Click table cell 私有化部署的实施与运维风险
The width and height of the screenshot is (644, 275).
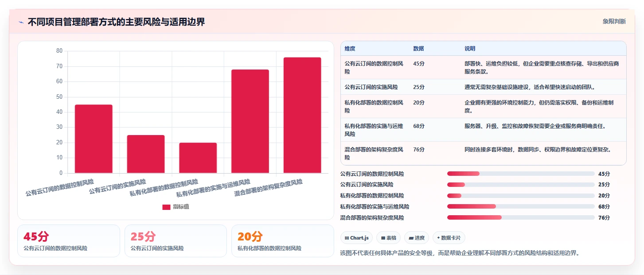click(x=374, y=130)
